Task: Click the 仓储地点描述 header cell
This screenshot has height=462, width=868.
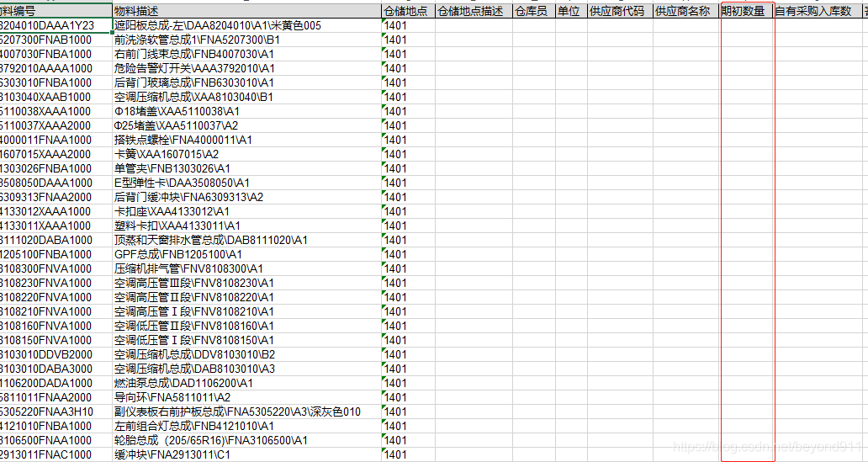Action: (474, 11)
